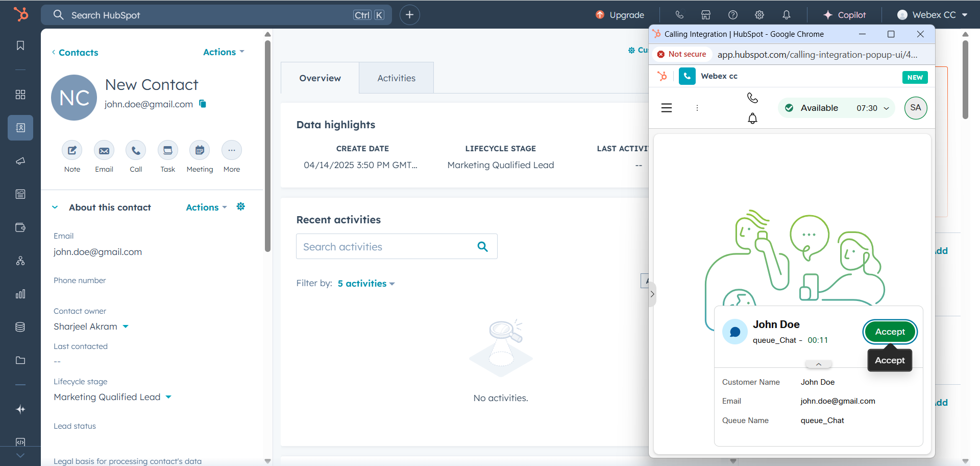Image resolution: width=980 pixels, height=466 pixels.
Task: Open the 5 activities filter dropdown
Action: pos(366,284)
